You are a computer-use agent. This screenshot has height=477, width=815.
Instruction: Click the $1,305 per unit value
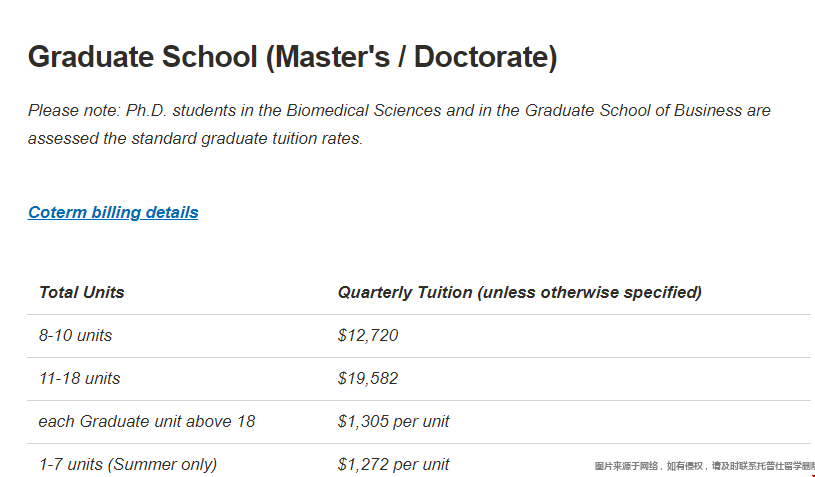pyautogui.click(x=393, y=421)
